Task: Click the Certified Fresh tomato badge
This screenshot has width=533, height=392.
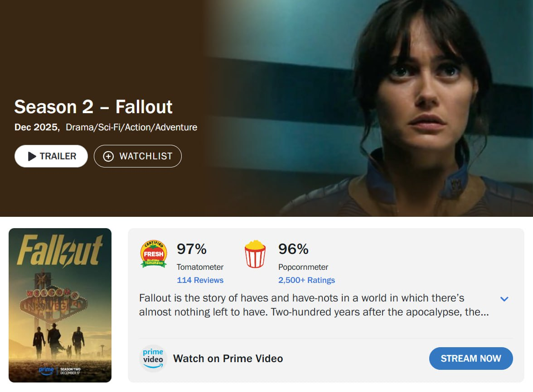Action: (x=154, y=254)
